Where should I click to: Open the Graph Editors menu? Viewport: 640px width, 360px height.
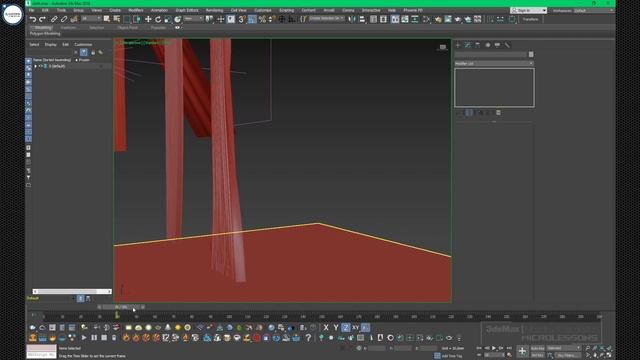187,10
